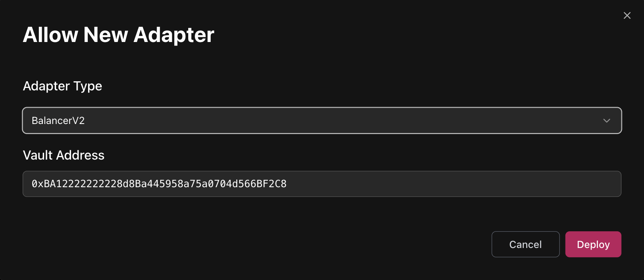Select the BalancerV2 combo box
The width and height of the screenshot is (644, 280).
tap(322, 120)
